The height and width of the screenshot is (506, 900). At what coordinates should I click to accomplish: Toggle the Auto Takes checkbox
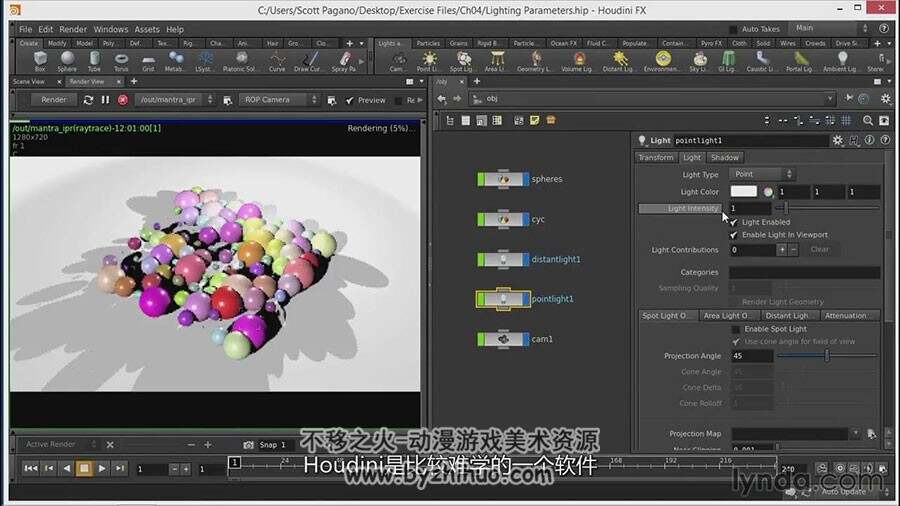click(733, 29)
